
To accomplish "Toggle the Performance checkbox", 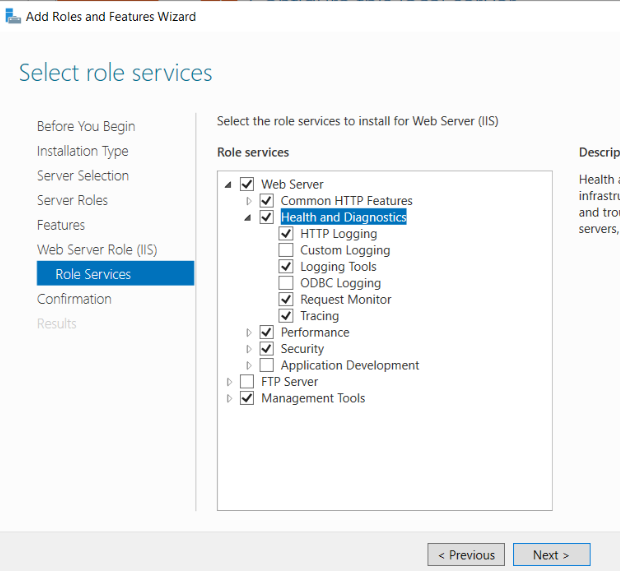I will coord(267,332).
